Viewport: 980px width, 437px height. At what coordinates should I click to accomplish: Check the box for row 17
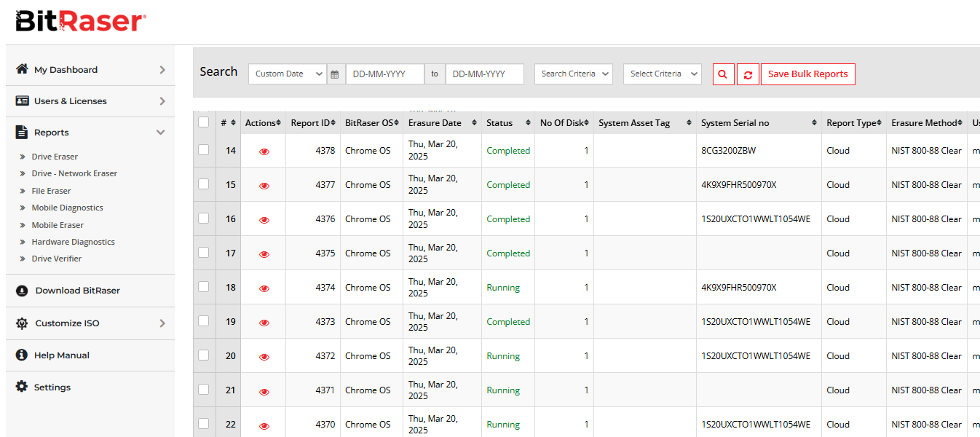pyautogui.click(x=204, y=252)
